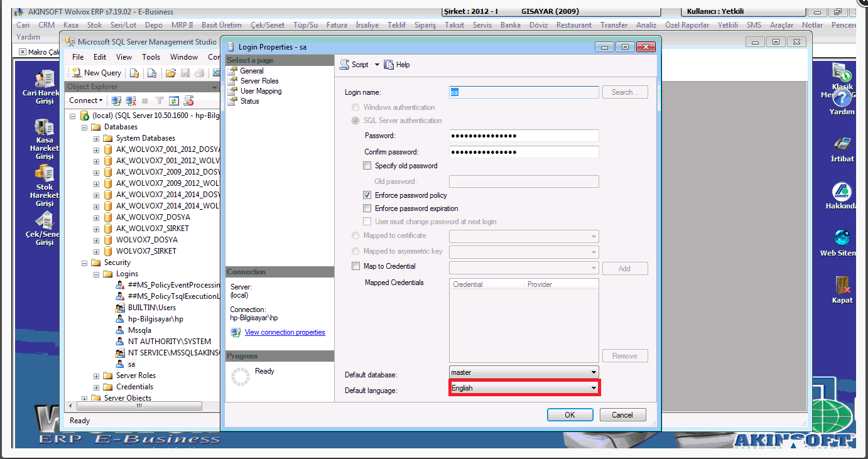
Task: Select hp-Bilgisayar\hp login
Action: 156,319
